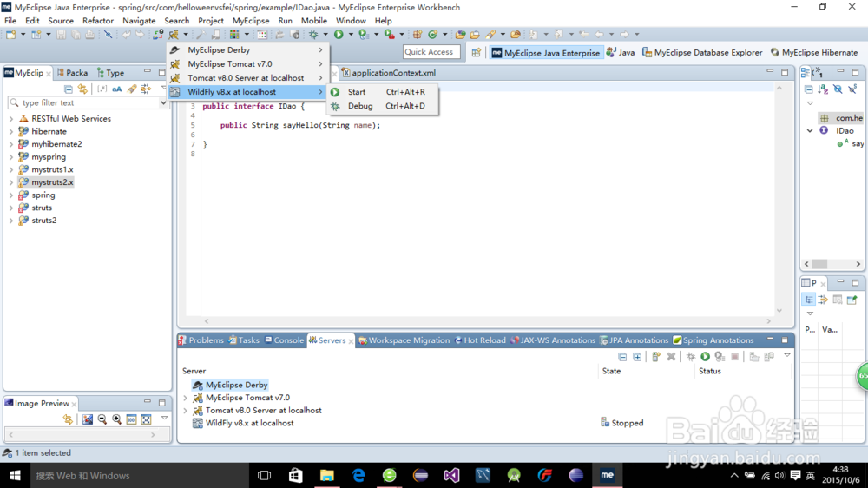
Task: Open the MyEclipse menu
Action: click(x=251, y=21)
